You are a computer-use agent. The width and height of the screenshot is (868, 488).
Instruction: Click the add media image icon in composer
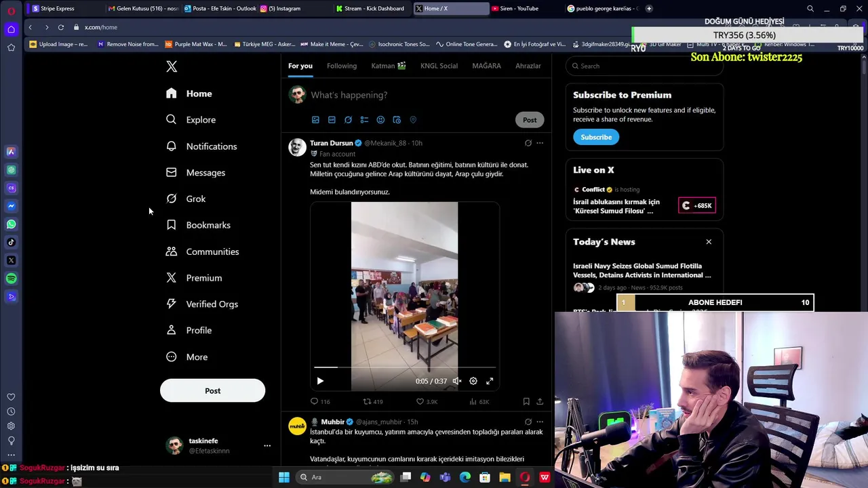click(x=315, y=120)
